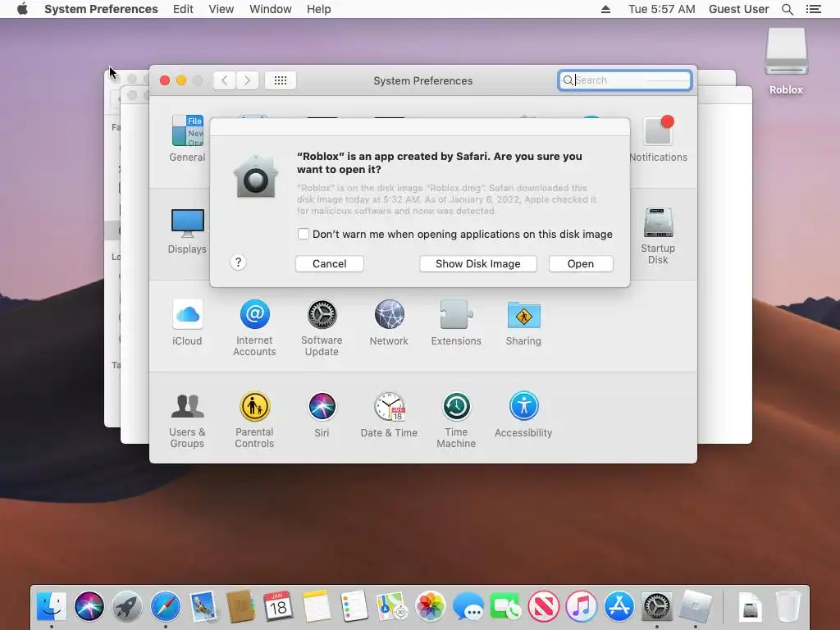
Task: Open the Window menu
Action: (271, 9)
